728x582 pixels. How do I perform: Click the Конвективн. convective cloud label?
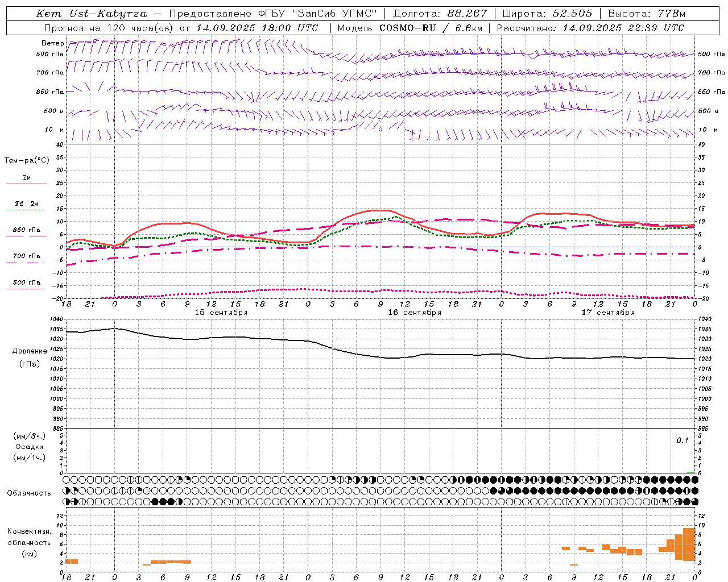pyautogui.click(x=30, y=531)
